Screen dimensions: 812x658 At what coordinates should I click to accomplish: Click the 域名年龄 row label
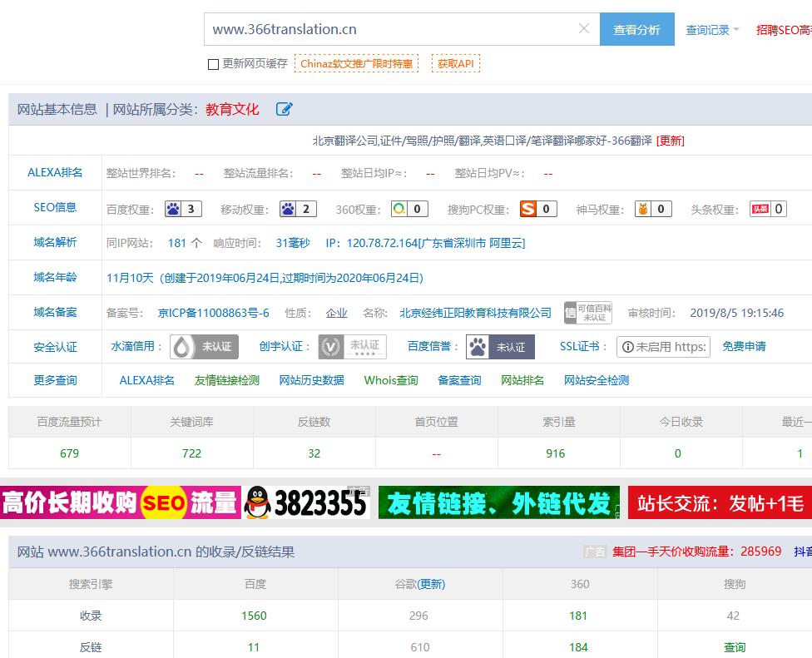tap(55, 277)
